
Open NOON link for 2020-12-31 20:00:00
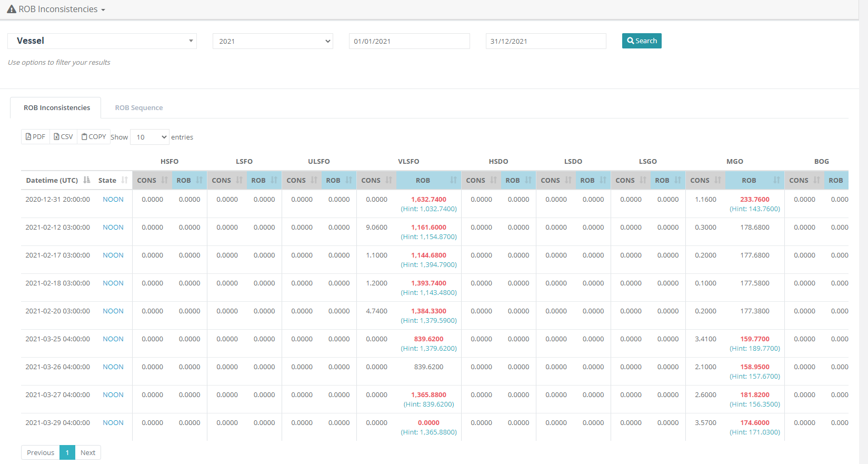[x=113, y=200]
